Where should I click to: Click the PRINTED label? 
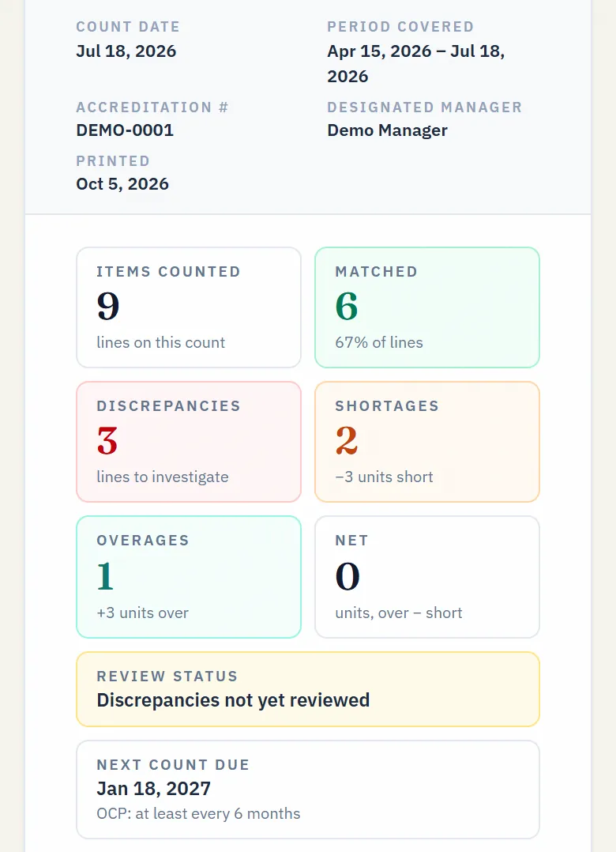point(113,161)
